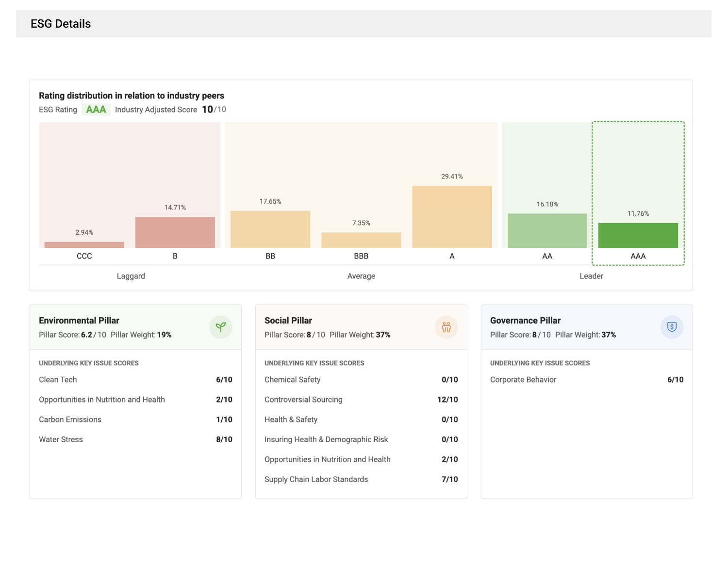The image size is (728, 579).
Task: Click the Social Pillar people icon
Action: click(x=446, y=327)
